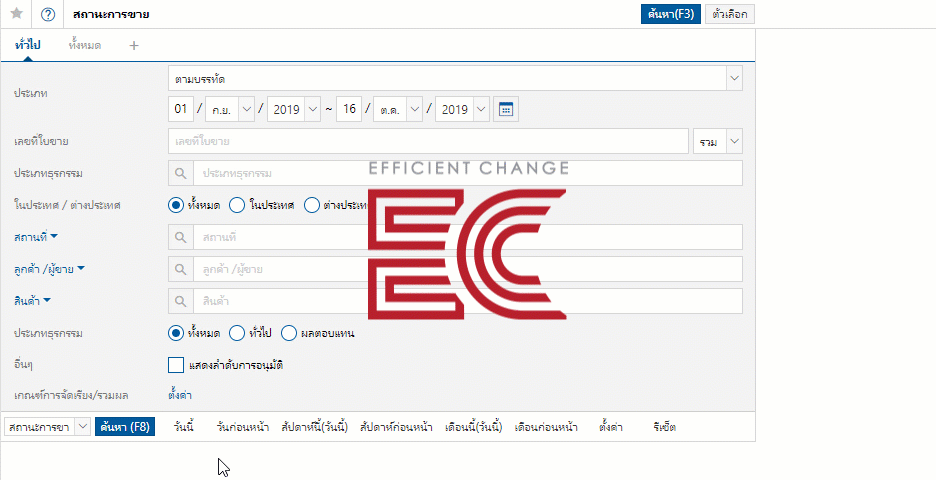Viewport: 936px width, 480px height.
Task: Select ต่างประเทศ radio button
Action: click(312, 205)
